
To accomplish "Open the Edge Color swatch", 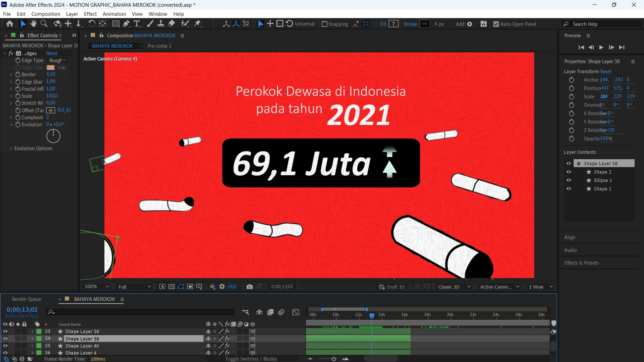I will coord(51,67).
